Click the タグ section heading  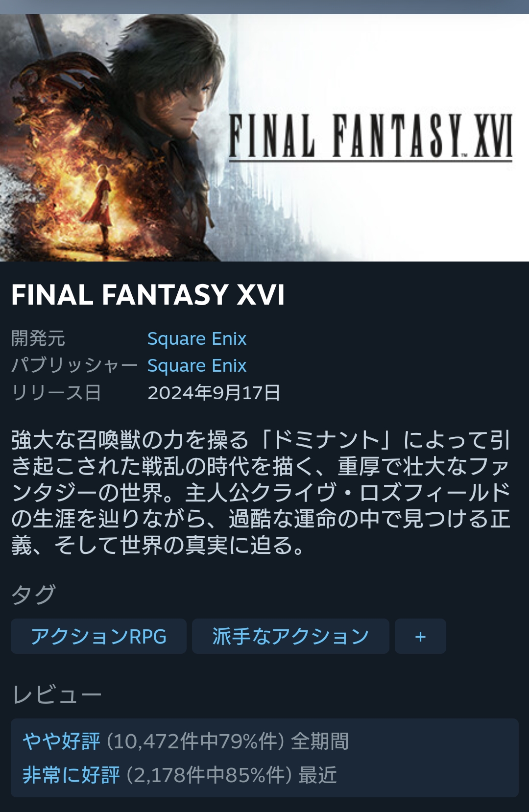33,595
